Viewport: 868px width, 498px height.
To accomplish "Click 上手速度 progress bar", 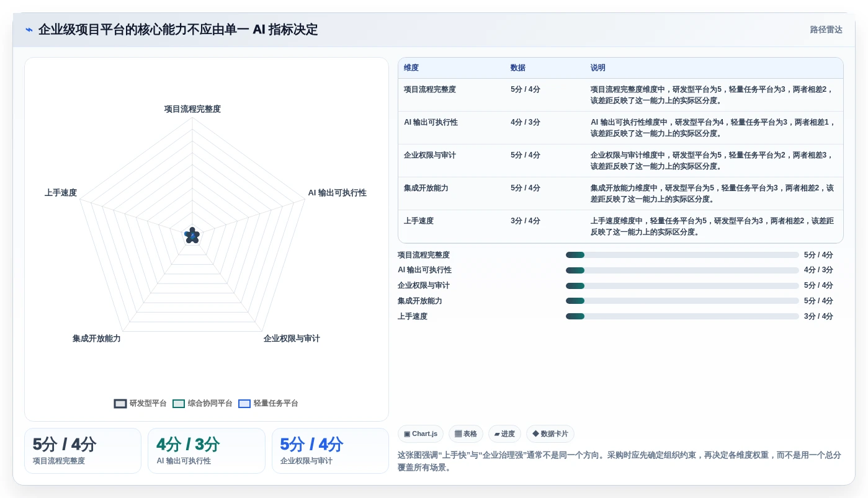I will click(682, 316).
